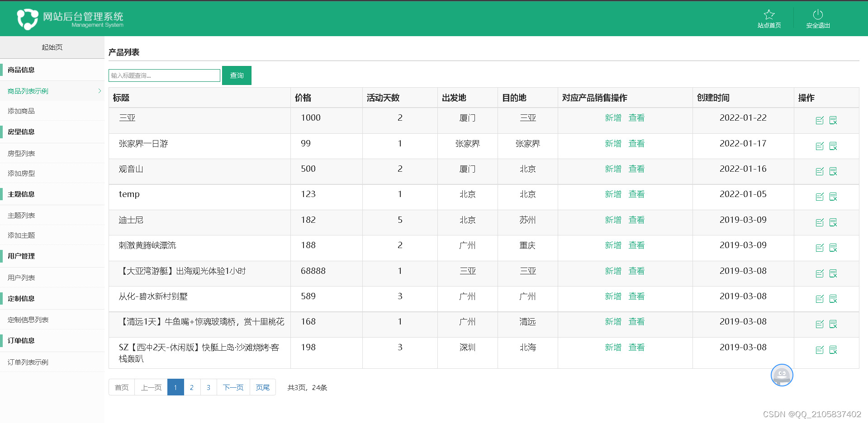Select page 3 in pagination
The width and height of the screenshot is (868, 423).
point(209,387)
